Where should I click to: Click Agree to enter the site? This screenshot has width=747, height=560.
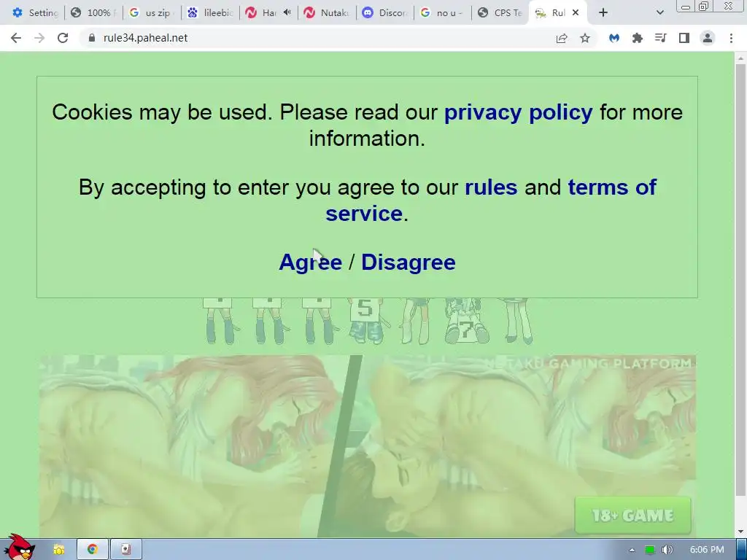[310, 262]
